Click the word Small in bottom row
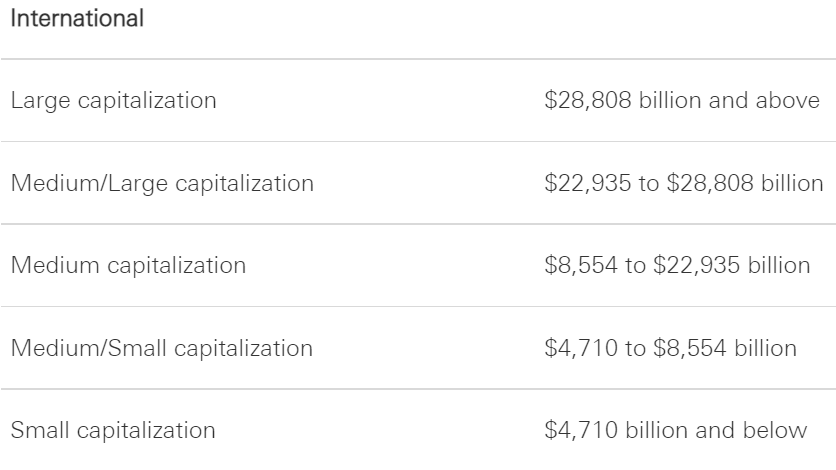 (x=40, y=431)
